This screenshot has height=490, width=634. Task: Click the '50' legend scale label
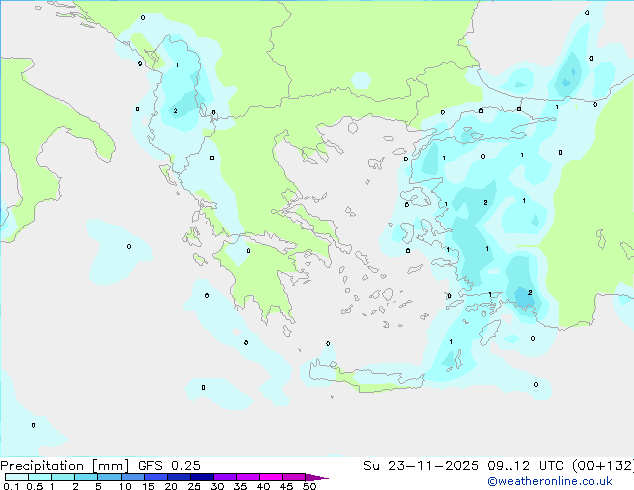[x=309, y=486]
